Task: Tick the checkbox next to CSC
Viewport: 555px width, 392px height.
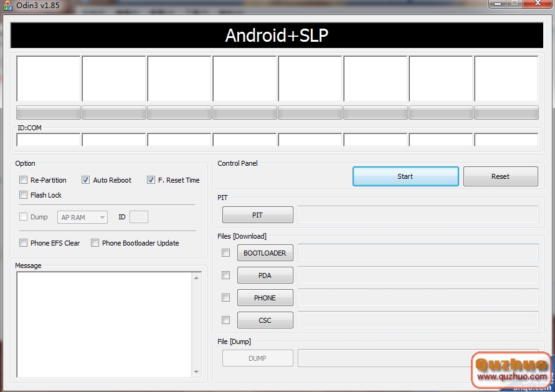Action: pos(226,320)
